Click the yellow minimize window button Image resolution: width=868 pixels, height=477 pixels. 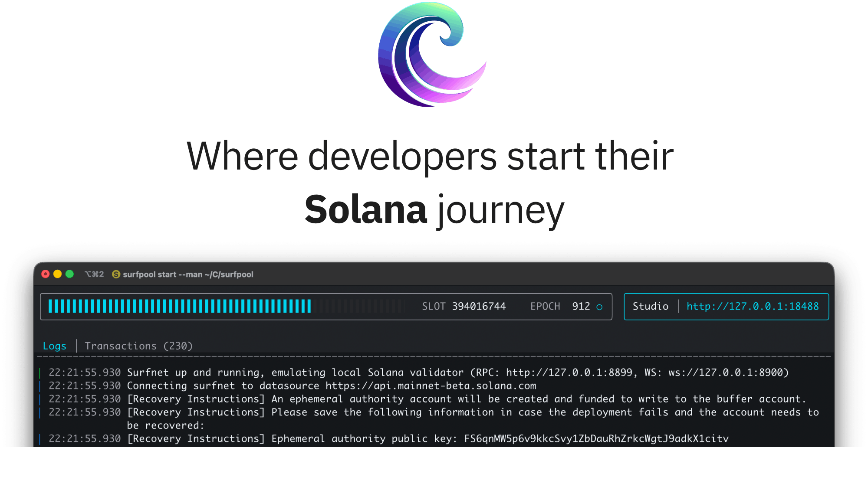tap(57, 274)
